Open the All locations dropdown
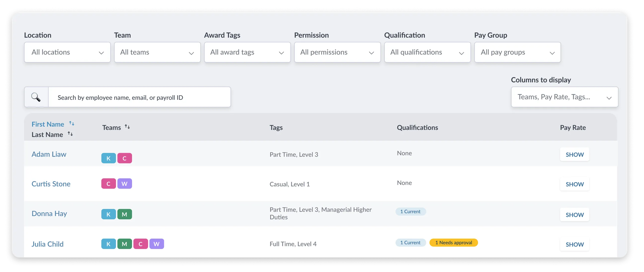This screenshot has width=644, height=272. pyautogui.click(x=67, y=52)
